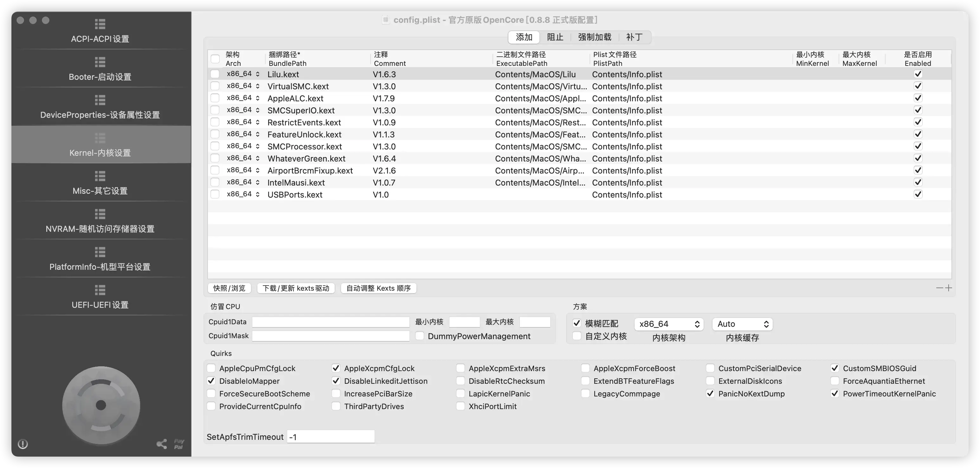Click the 下载/更新 kexts 驱动 button
The width and height of the screenshot is (980, 468).
click(x=296, y=288)
